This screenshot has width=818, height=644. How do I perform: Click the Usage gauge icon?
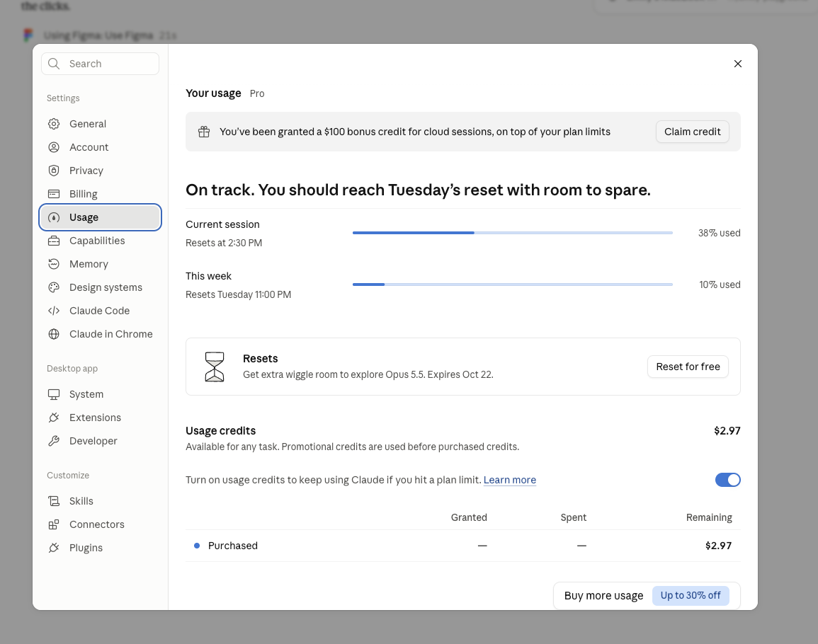point(54,217)
